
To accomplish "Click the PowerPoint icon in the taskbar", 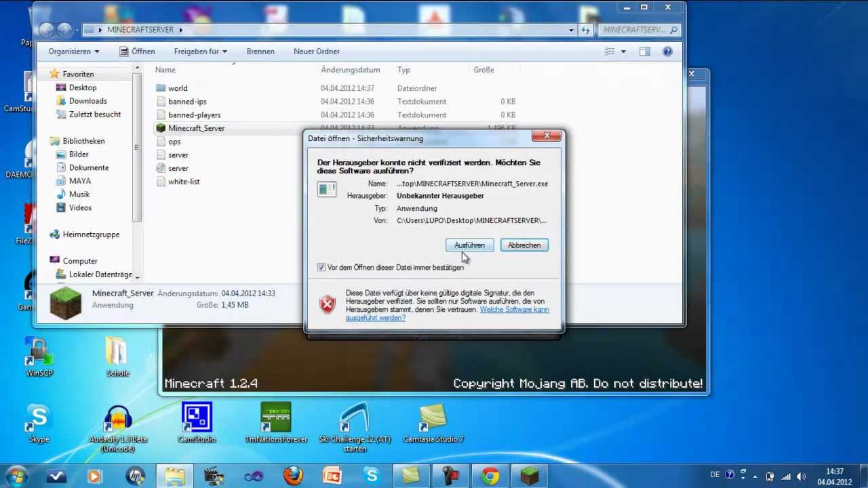I will point(332,476).
